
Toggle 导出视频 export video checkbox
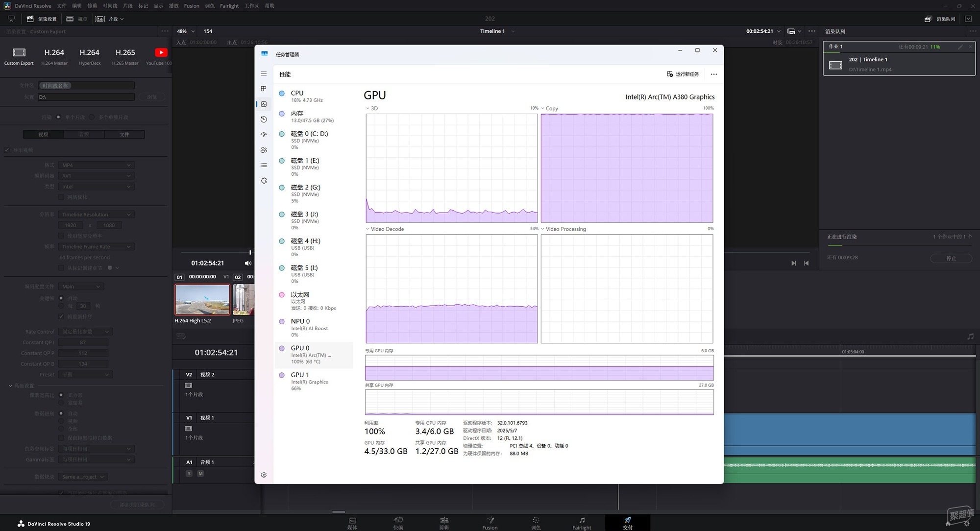[7, 150]
